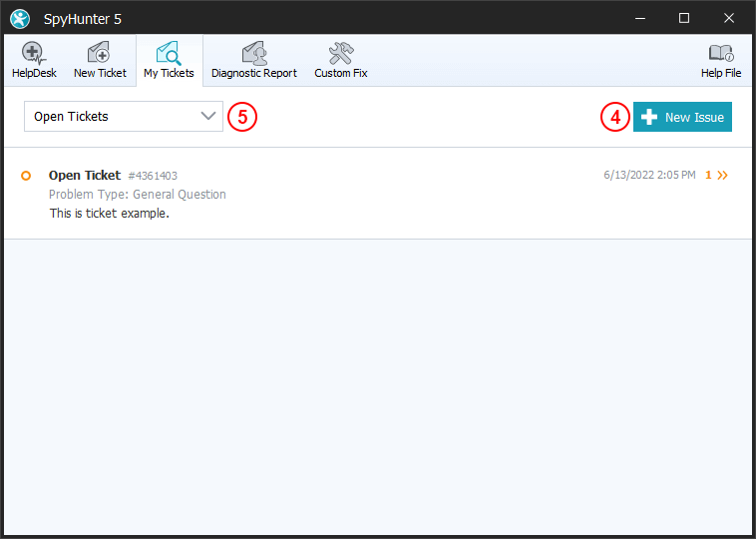Switch to the My Tickets tab label
Screen dimensions: 756x539
click(169, 74)
